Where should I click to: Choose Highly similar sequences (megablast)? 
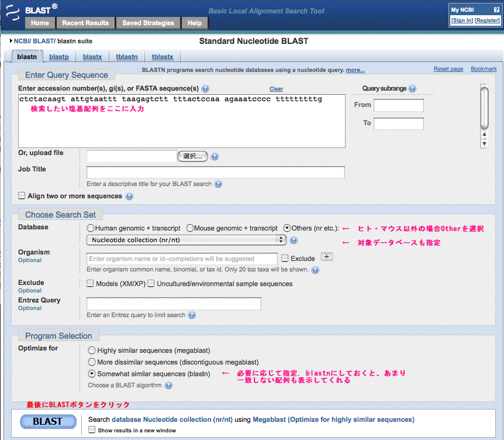(92, 350)
